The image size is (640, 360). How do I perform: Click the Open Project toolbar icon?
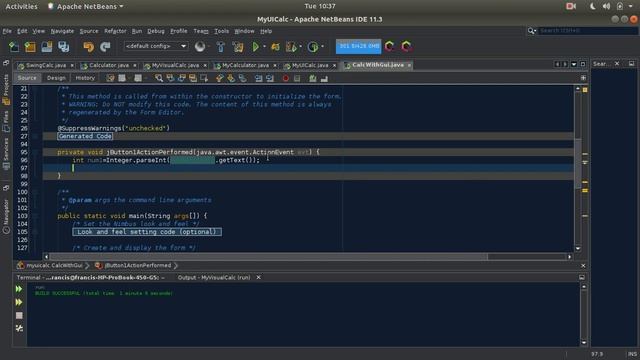tap(47, 47)
